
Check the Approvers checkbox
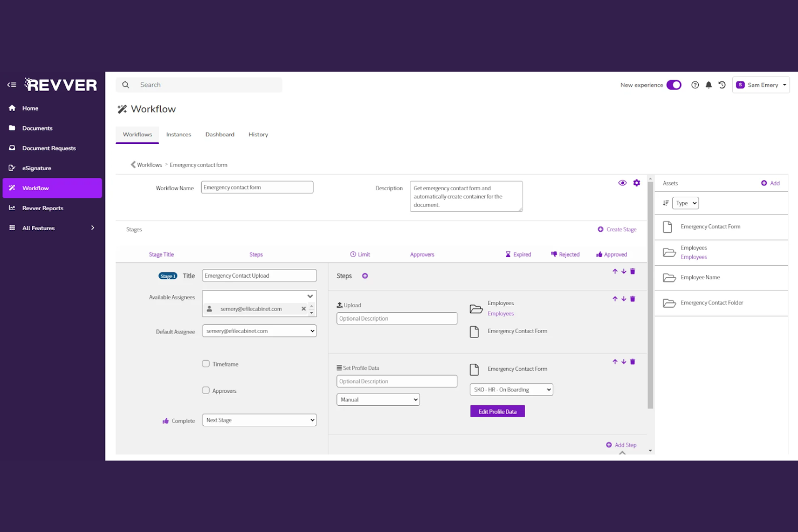[205, 390]
